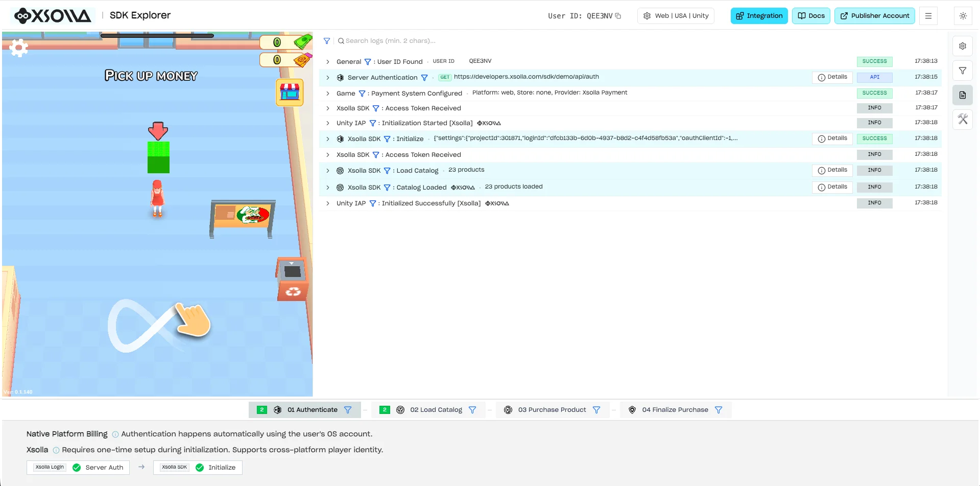
Task: Expand the Xsolla SDK Initialize row
Action: pos(328,139)
